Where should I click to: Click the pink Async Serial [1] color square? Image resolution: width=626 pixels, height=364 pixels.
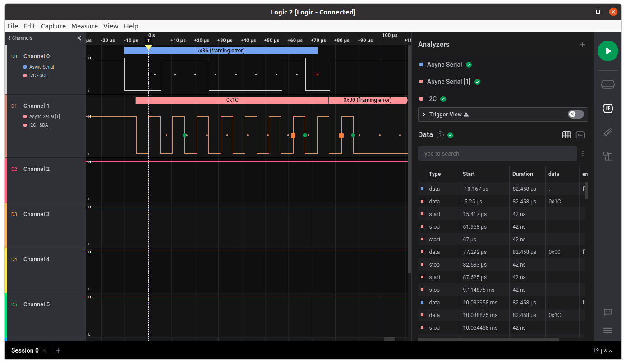pos(421,82)
